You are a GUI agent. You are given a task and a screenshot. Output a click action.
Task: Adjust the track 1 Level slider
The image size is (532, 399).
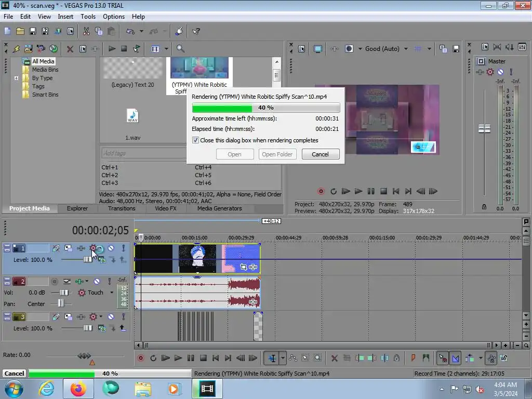pos(87,260)
